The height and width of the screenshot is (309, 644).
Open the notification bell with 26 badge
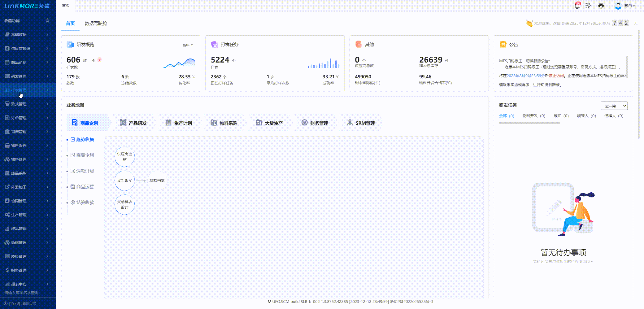(x=577, y=6)
